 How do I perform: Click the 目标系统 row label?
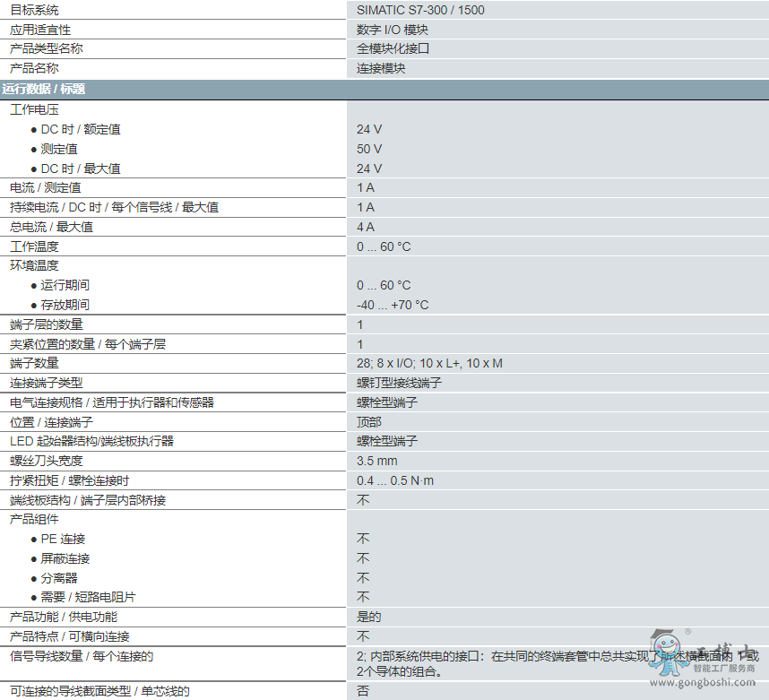click(34, 10)
